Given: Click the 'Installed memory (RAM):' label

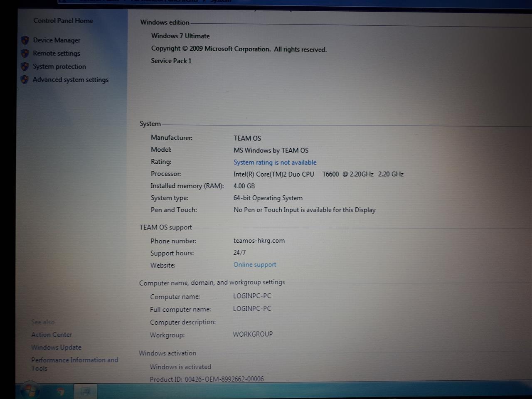Looking at the screenshot, I should click(x=187, y=186).
